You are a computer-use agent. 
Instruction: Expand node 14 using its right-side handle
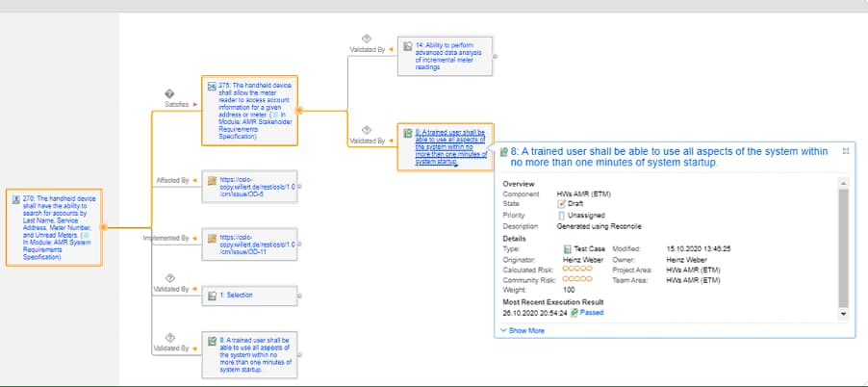coord(495,56)
